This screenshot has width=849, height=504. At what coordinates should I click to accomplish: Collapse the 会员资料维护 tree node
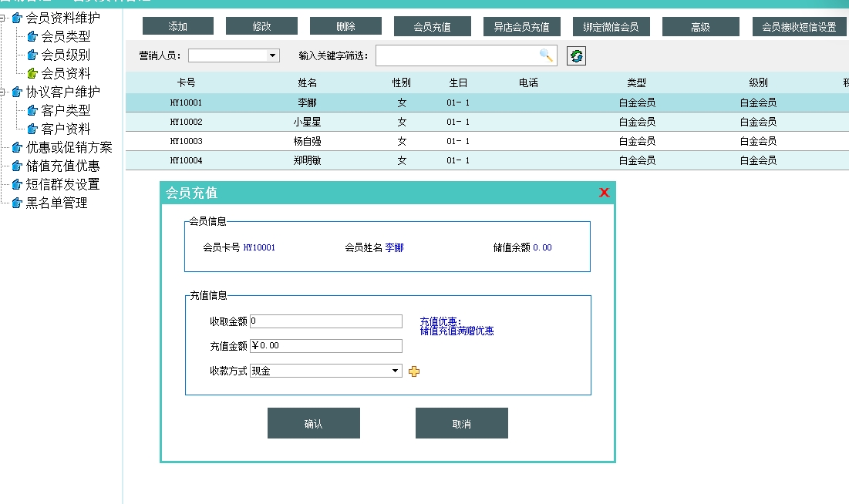[x=4, y=18]
